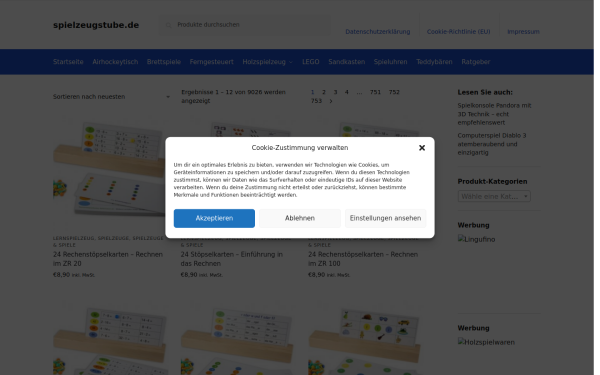Open product 24 Stöpselkarten Einführung in das Rechnen
600x375 pixels.
(x=232, y=259)
